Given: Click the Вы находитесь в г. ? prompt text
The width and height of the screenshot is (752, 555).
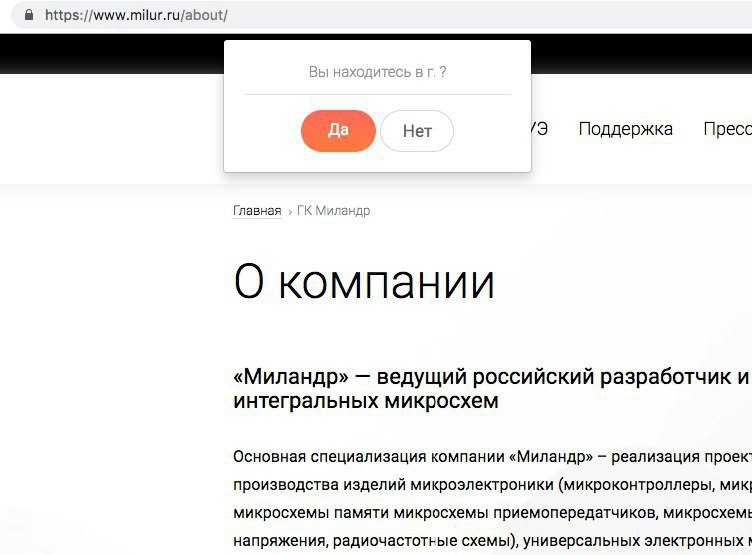Looking at the screenshot, I should [x=377, y=72].
